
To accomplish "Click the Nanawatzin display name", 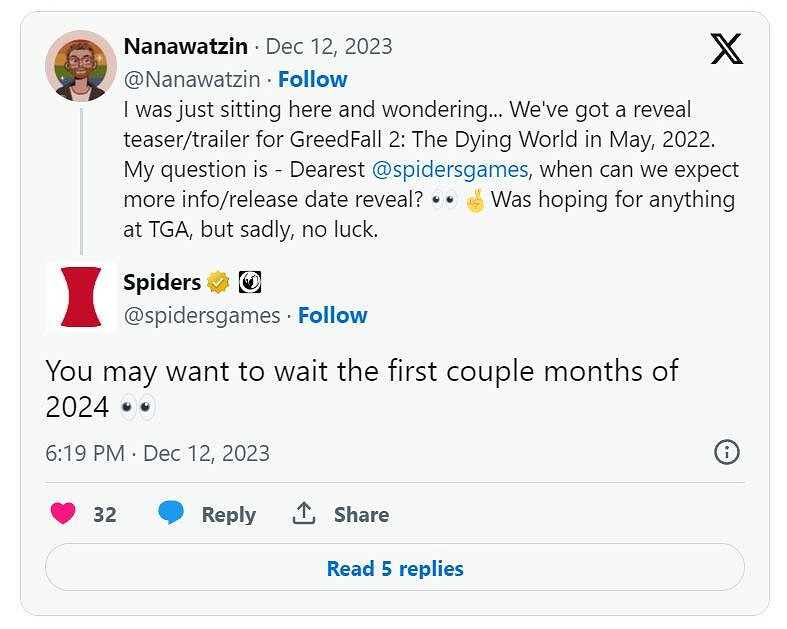I will (184, 46).
